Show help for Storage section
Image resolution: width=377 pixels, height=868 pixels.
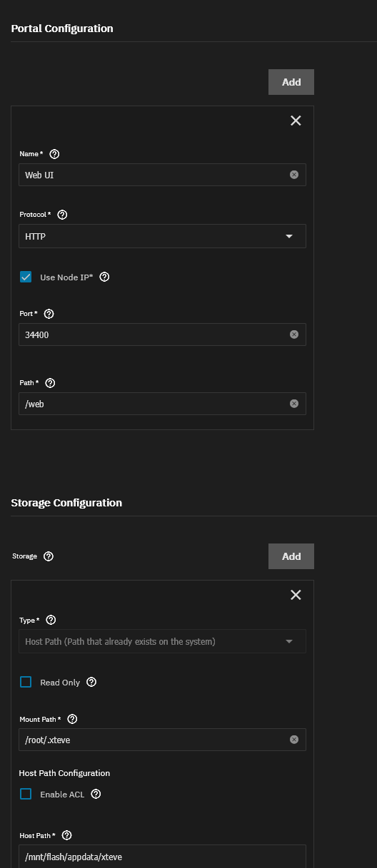coord(49,556)
